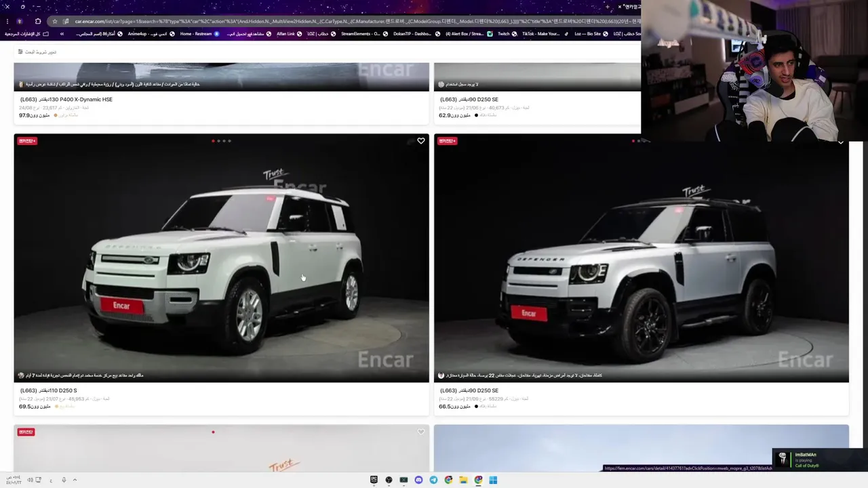Favorite the bottom-left light-background car listing
The height and width of the screenshot is (488, 868).
click(x=421, y=432)
